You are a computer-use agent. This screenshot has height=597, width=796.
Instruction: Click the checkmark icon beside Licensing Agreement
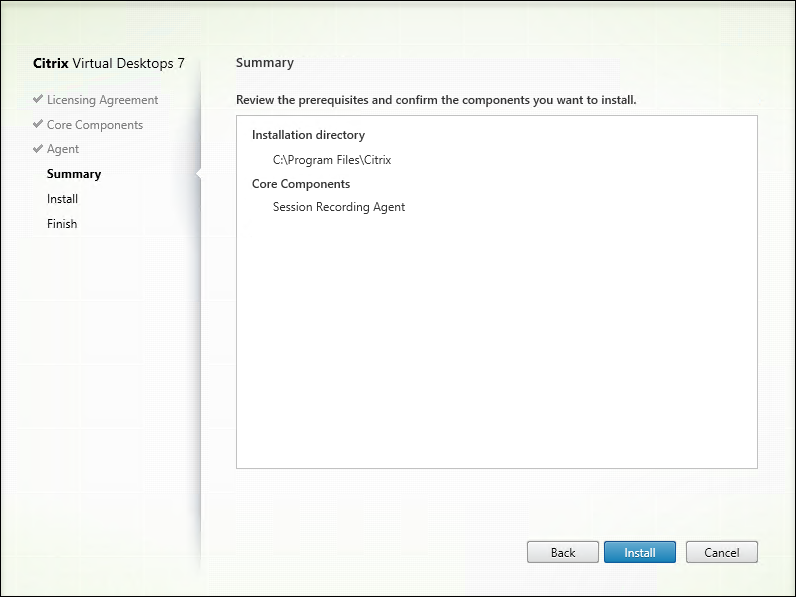(x=38, y=100)
